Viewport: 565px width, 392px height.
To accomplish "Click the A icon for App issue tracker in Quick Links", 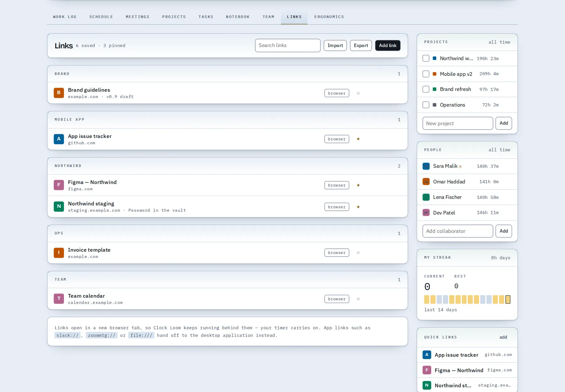I will 427,355.
